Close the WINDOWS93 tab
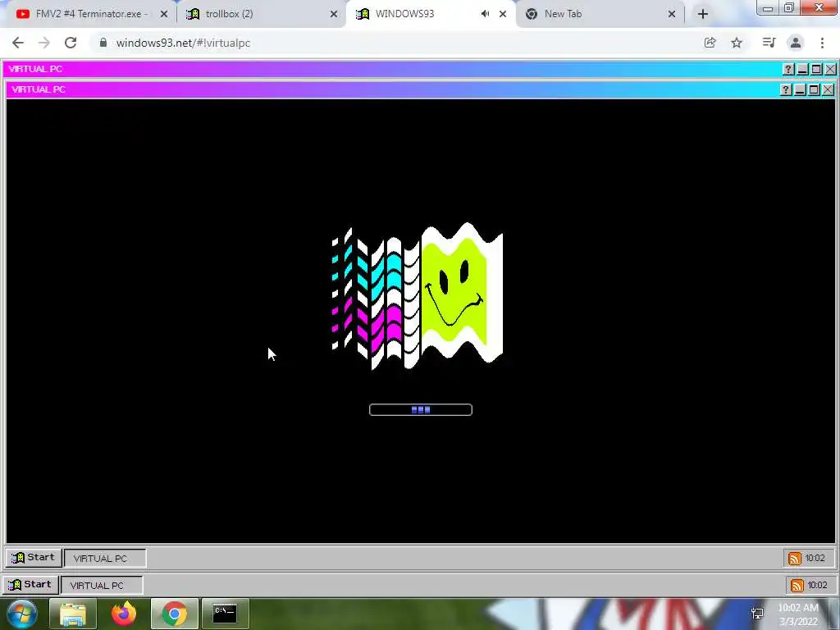The image size is (840, 630). (503, 14)
